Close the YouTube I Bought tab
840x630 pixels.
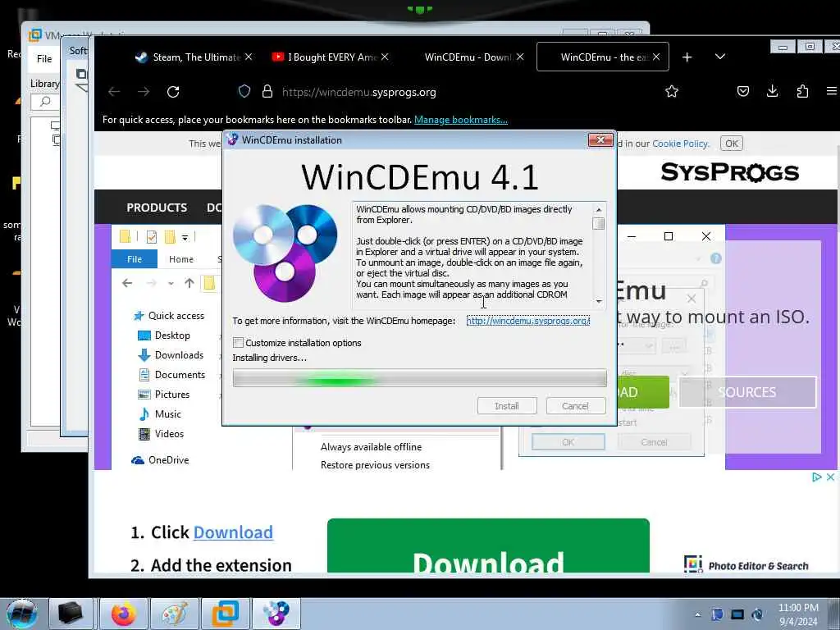(385, 57)
